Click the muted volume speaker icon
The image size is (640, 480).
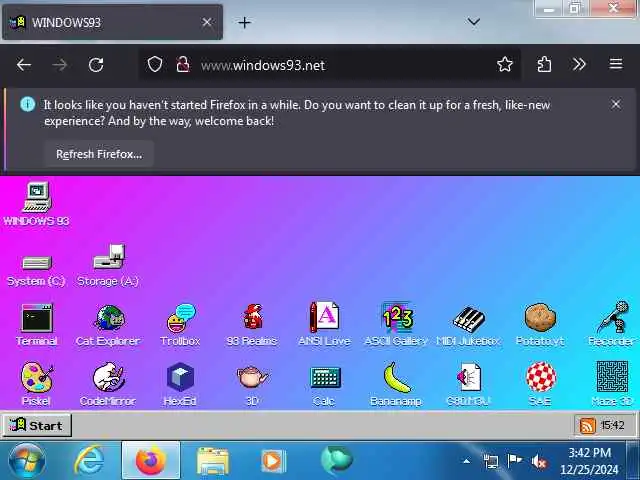coord(538,462)
